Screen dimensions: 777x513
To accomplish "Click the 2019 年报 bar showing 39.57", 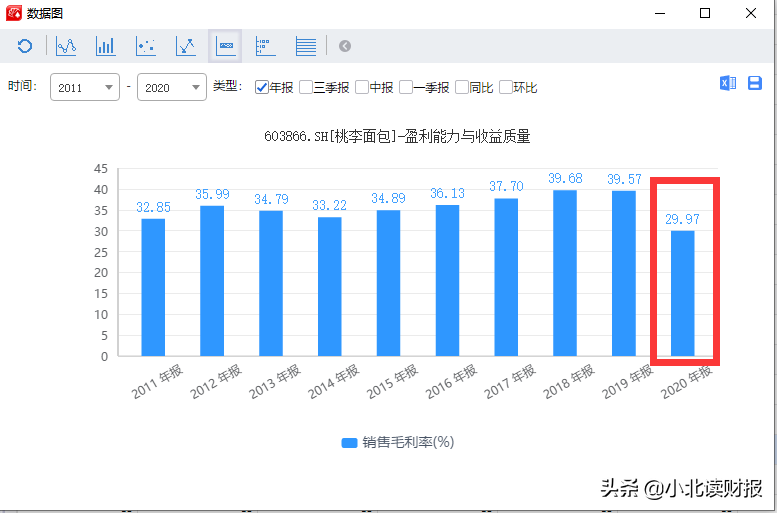I will (x=624, y=274).
